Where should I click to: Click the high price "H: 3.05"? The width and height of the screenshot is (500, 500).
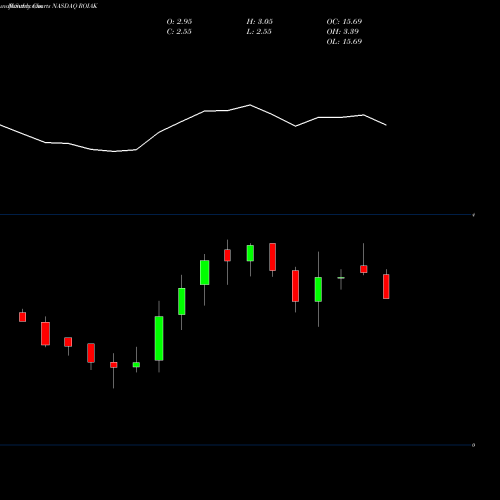[260, 21]
